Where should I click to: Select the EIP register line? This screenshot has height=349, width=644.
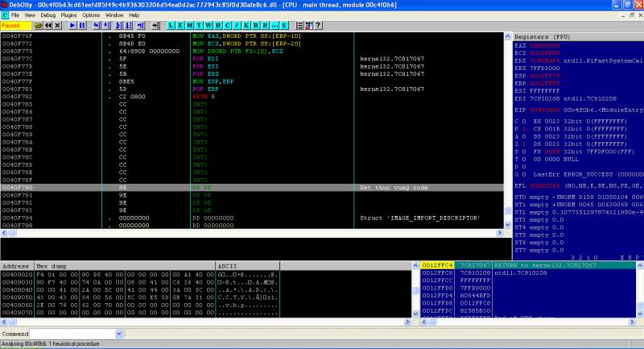coord(578,110)
